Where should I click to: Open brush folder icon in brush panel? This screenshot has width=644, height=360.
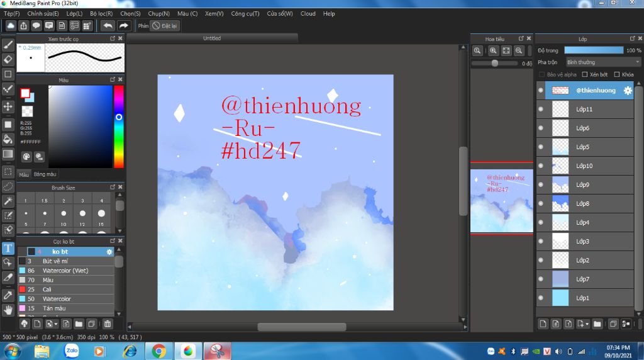click(79, 324)
